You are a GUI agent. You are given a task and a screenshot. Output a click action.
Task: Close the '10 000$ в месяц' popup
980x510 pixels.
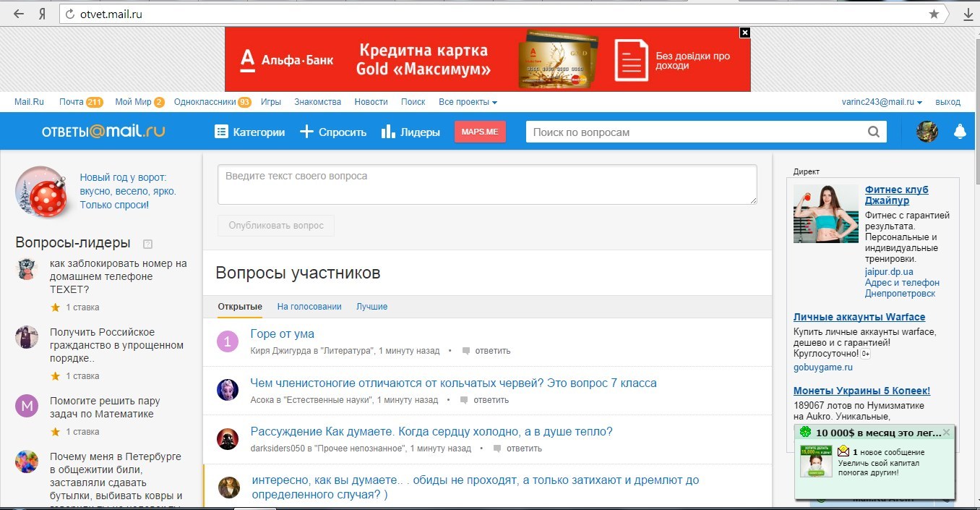tap(946, 433)
